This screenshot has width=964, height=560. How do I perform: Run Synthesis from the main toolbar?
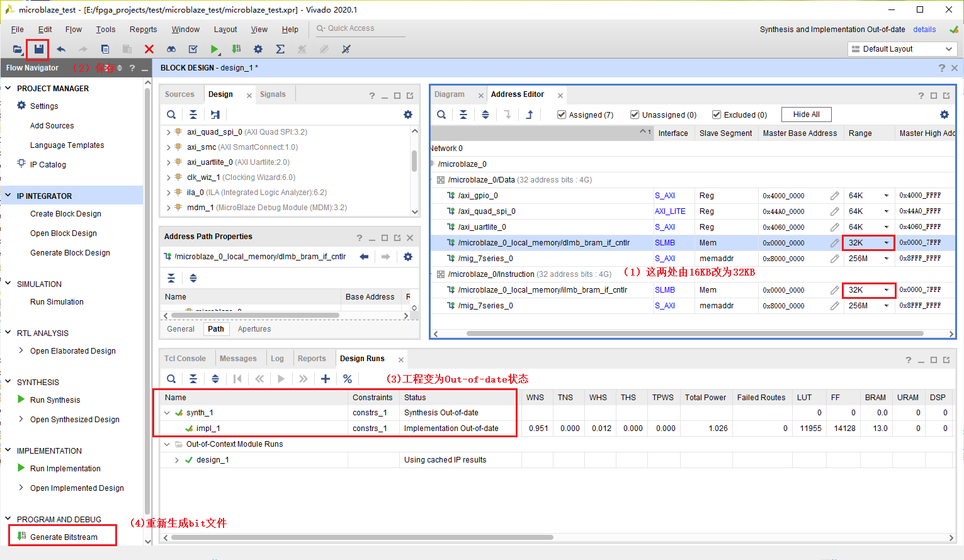215,49
